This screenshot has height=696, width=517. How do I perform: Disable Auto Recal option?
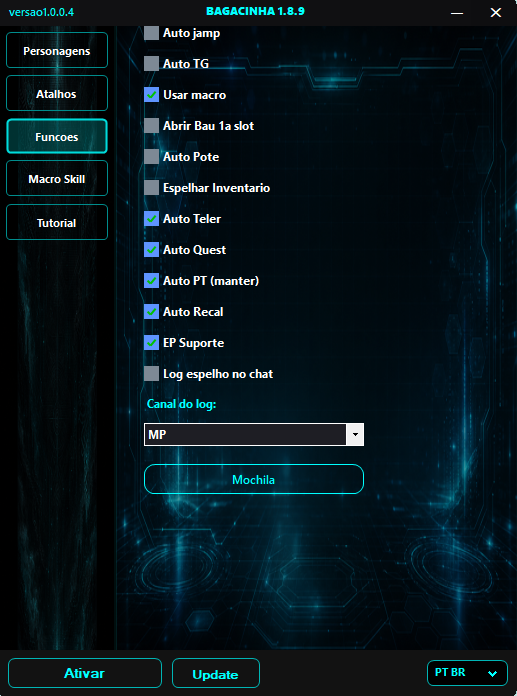point(151,312)
